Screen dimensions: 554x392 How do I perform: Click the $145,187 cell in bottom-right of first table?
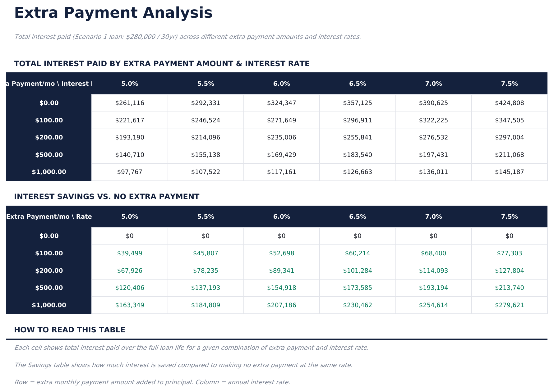510,171
